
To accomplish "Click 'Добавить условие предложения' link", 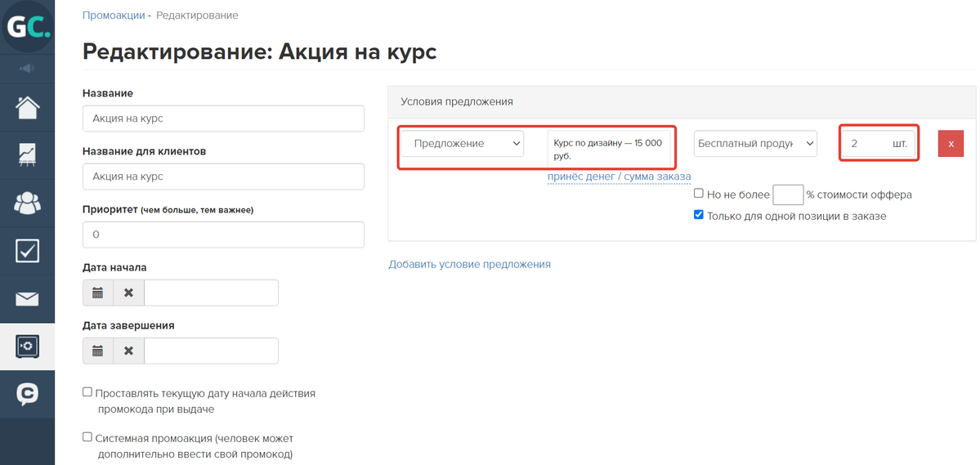I will click(x=469, y=264).
